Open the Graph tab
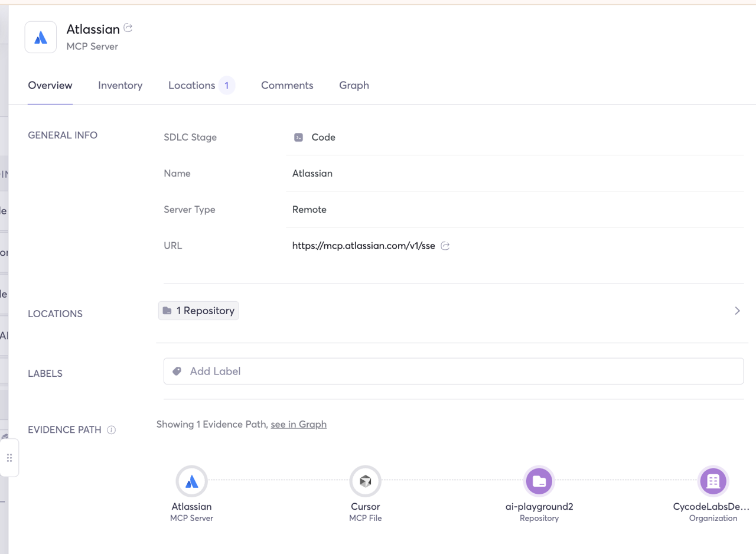 tap(354, 86)
